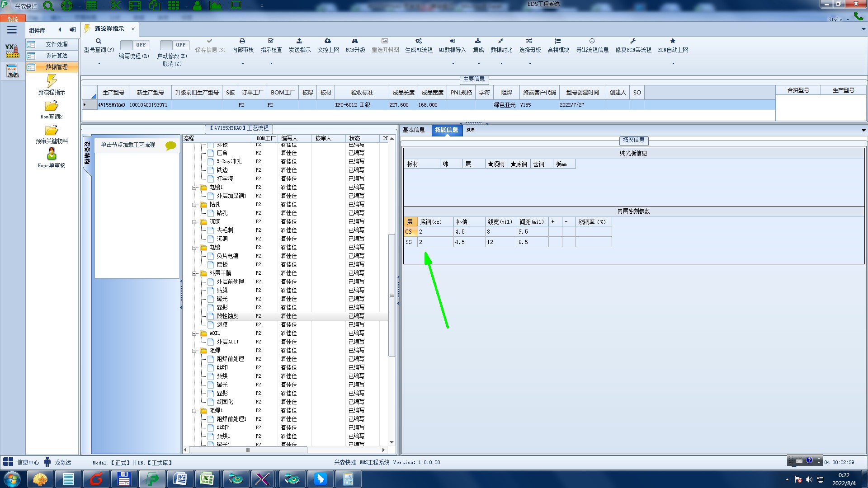Screen dimensions: 868x488
Task: Click the 文控上网 cloud upload icon
Action: click(328, 41)
